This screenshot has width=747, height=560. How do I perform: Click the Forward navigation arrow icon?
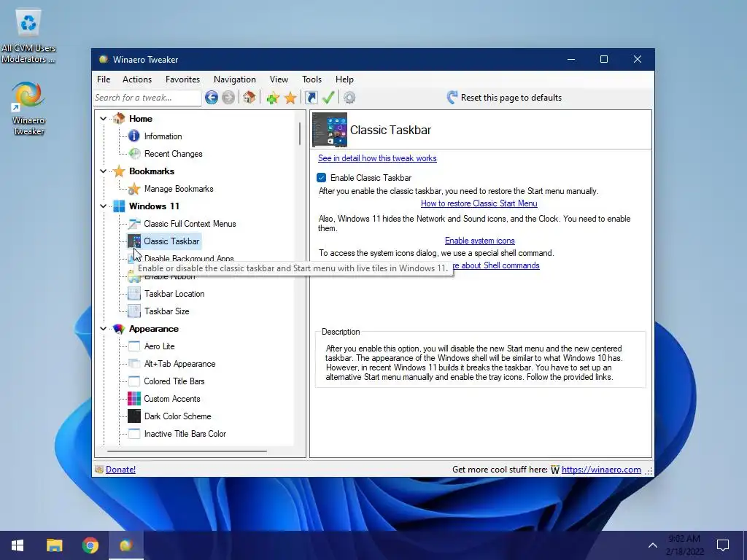point(228,98)
